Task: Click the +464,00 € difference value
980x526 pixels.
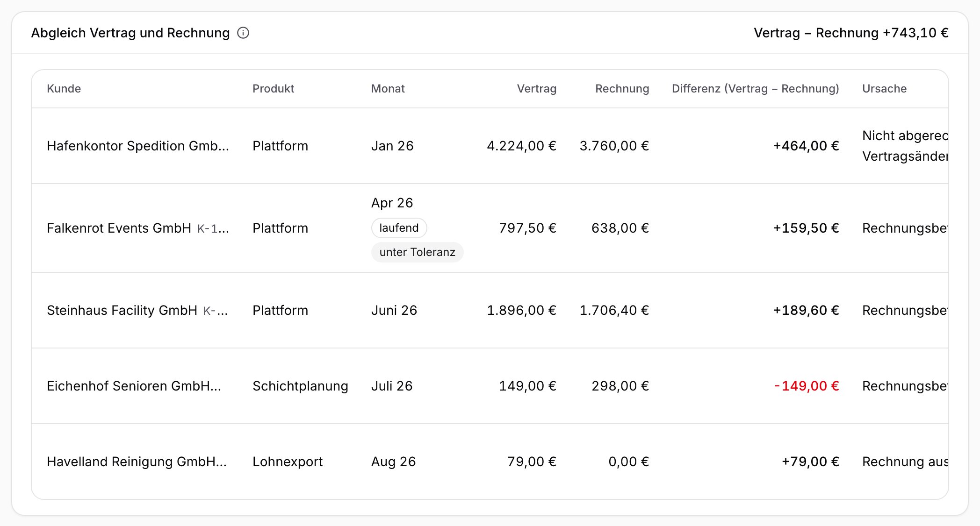Action: [806, 146]
